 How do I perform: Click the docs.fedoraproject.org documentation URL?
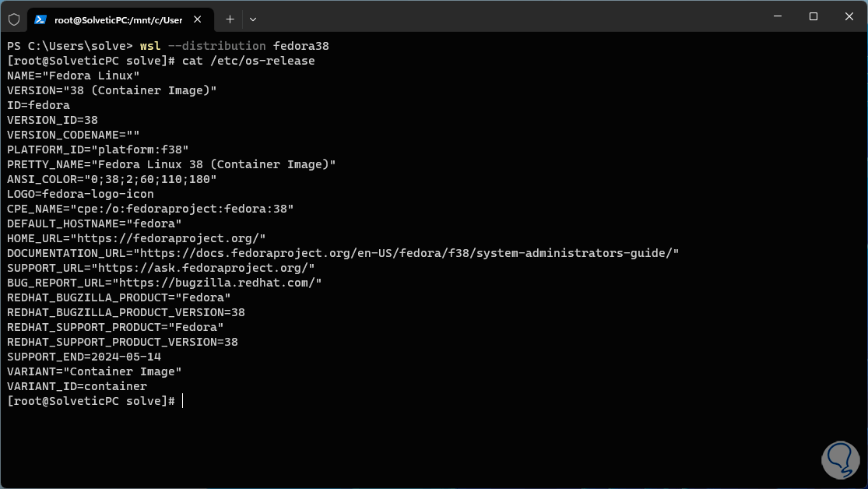tap(405, 253)
